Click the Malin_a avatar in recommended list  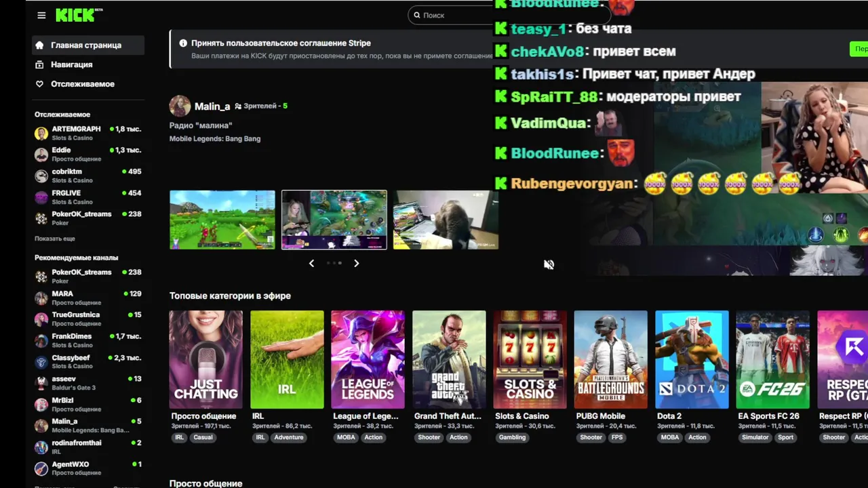41,426
